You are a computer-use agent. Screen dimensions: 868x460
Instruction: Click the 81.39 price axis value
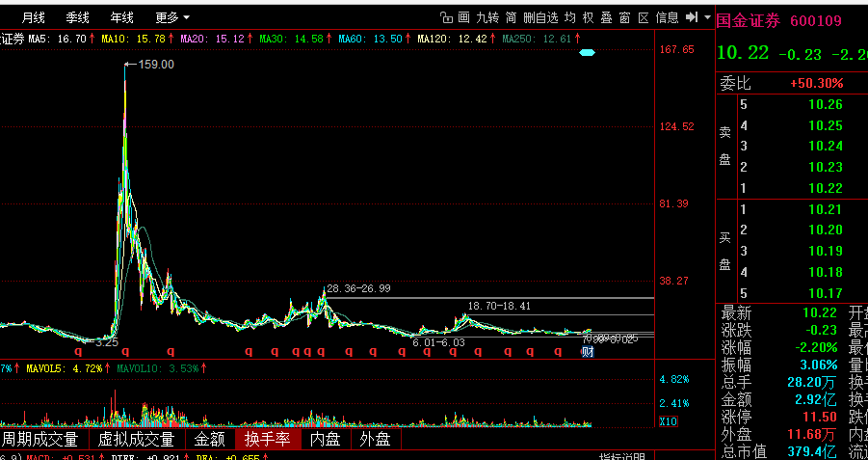(x=674, y=203)
